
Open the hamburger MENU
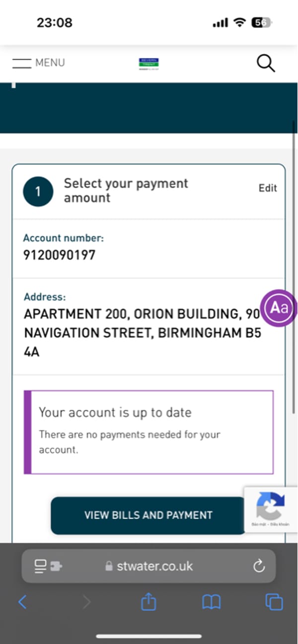pyautogui.click(x=38, y=63)
